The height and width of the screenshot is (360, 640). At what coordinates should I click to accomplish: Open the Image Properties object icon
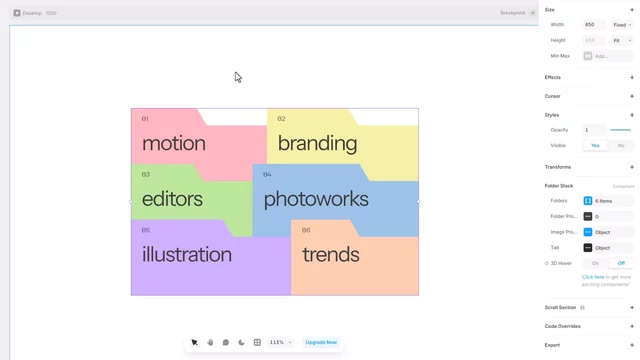(588, 232)
